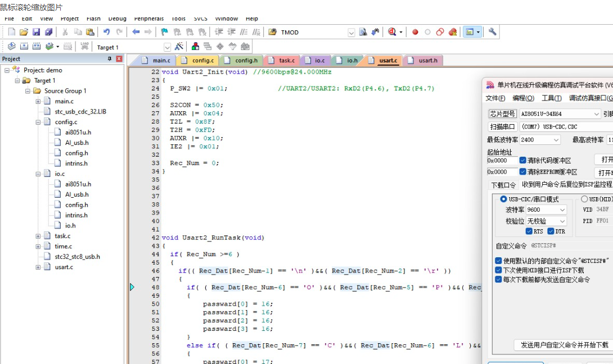The image size is (613, 364).
Task: Insert a breakpoint with the red dot icon
Action: click(x=415, y=32)
